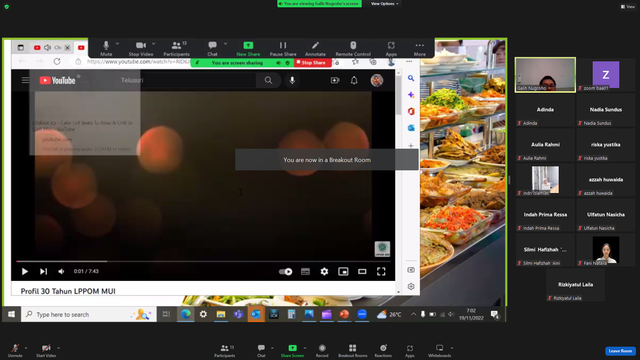Viewport: 640px width, 360px height.
Task: Expand Share Screen options arrow
Action: 305,348
